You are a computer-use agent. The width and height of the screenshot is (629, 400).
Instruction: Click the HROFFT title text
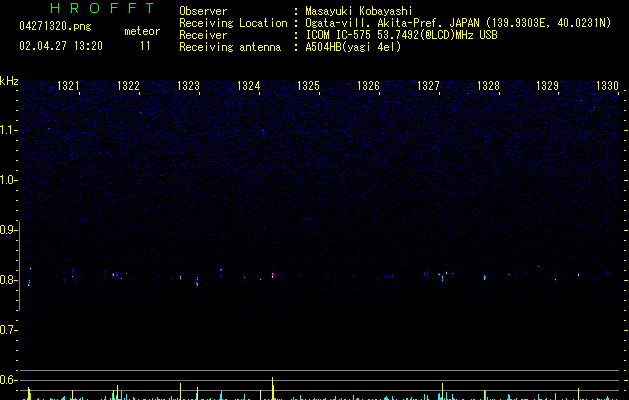(102, 8)
